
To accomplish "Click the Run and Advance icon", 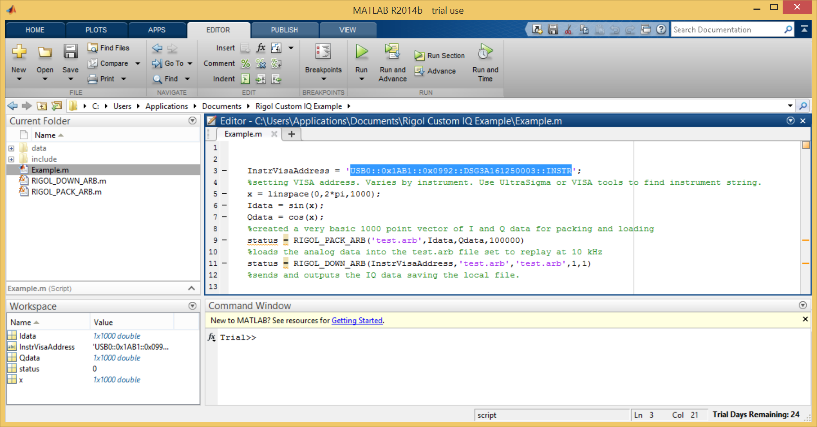I will tap(392, 52).
